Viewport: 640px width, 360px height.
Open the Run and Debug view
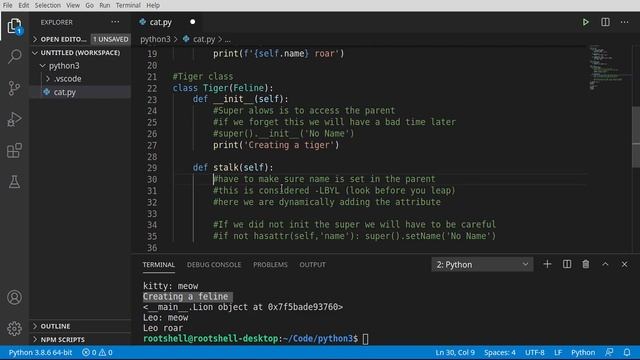click(14, 119)
